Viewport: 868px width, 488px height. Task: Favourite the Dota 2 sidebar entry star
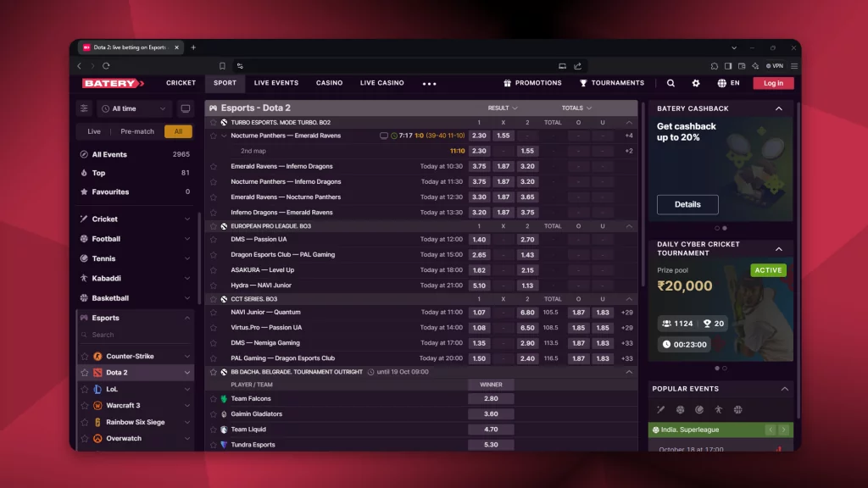(85, 373)
